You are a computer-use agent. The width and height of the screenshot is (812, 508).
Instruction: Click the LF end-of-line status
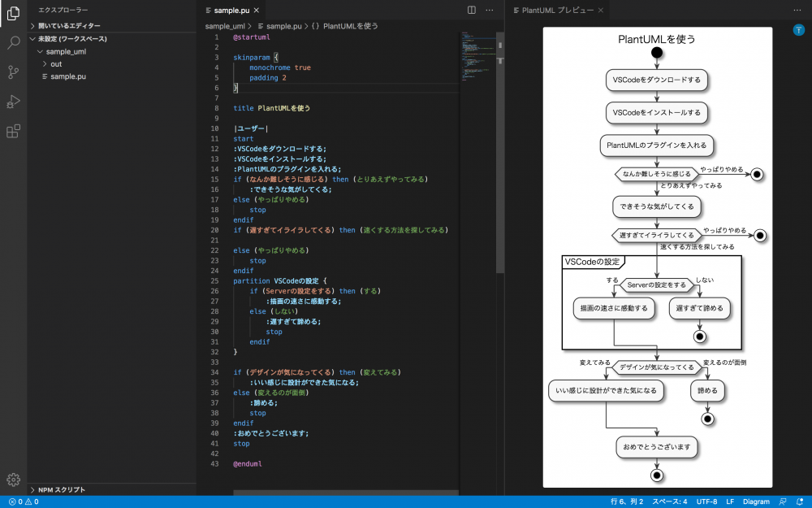pyautogui.click(x=730, y=501)
